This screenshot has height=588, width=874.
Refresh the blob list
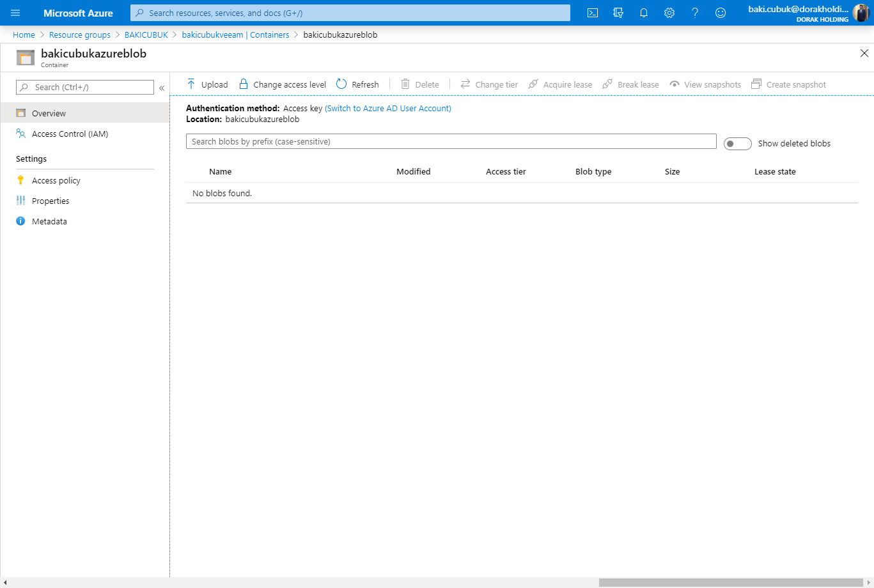[x=357, y=84]
